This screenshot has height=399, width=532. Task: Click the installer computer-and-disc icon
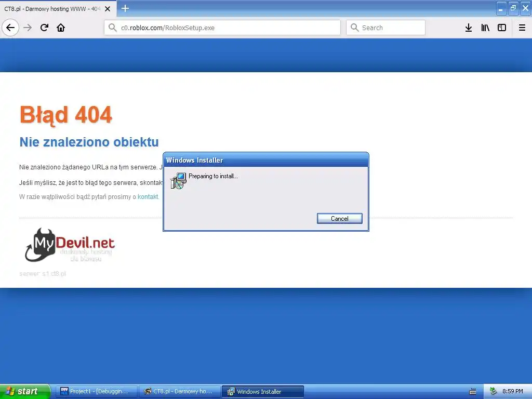click(178, 180)
